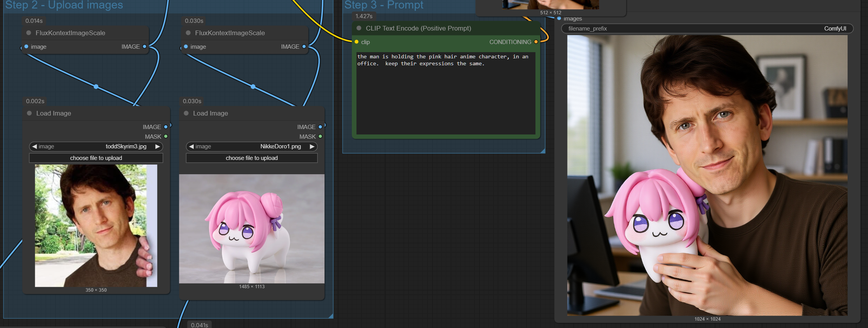Click the IMAGE output port of the NikkeDoro1 Load Image node

[x=320, y=127]
